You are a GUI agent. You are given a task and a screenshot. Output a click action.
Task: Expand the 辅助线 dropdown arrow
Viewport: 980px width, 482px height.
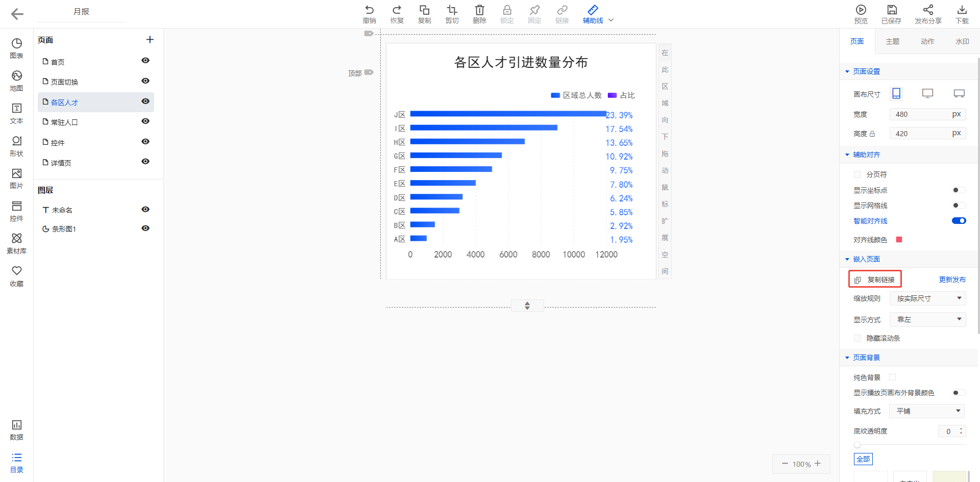coord(611,20)
